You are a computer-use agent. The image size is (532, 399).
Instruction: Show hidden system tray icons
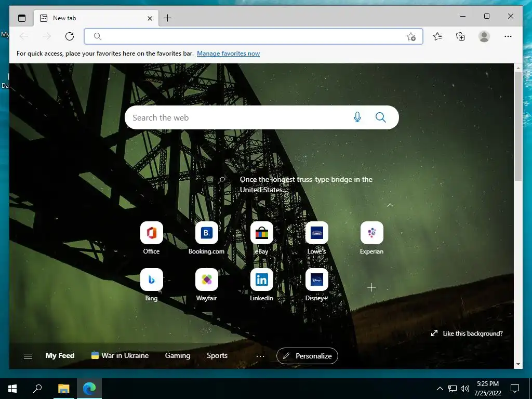click(440, 389)
